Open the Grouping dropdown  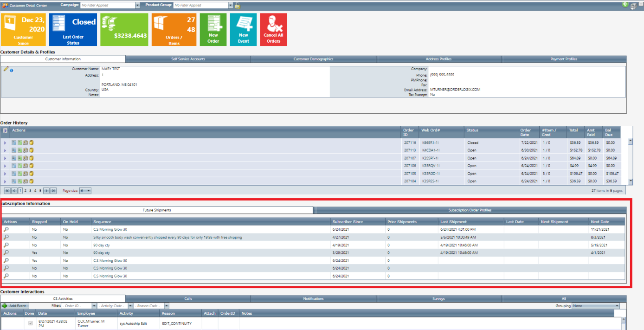coord(617,306)
